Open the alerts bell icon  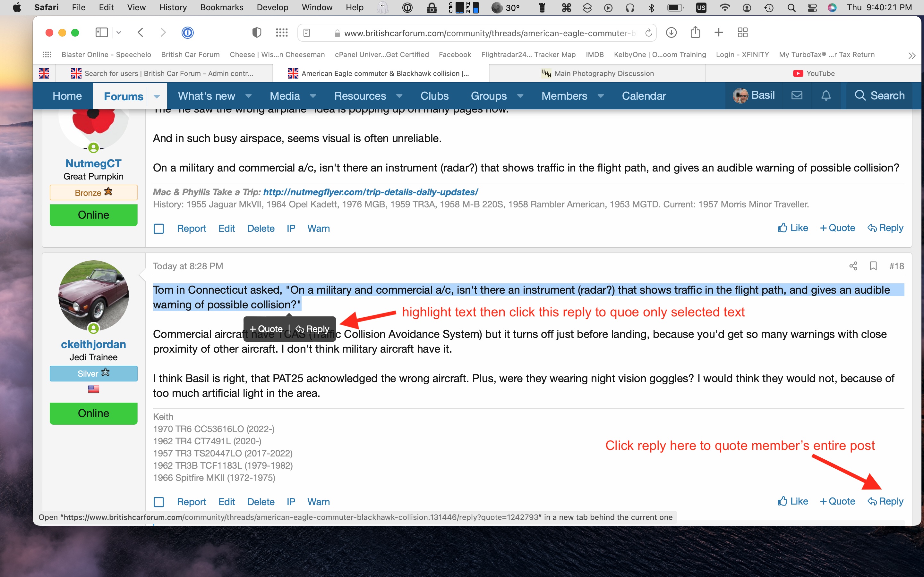(826, 96)
